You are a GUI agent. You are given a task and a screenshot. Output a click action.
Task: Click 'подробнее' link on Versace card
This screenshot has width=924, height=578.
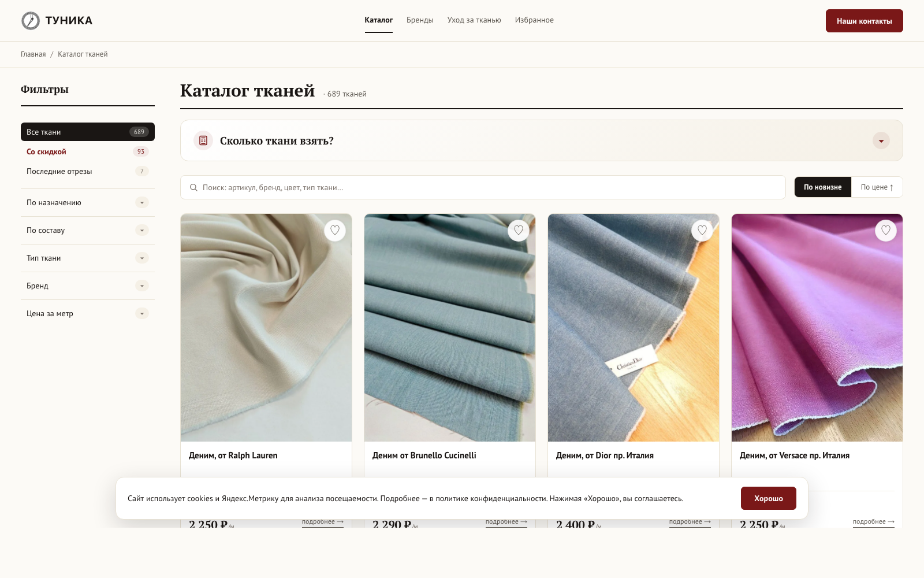click(x=874, y=521)
